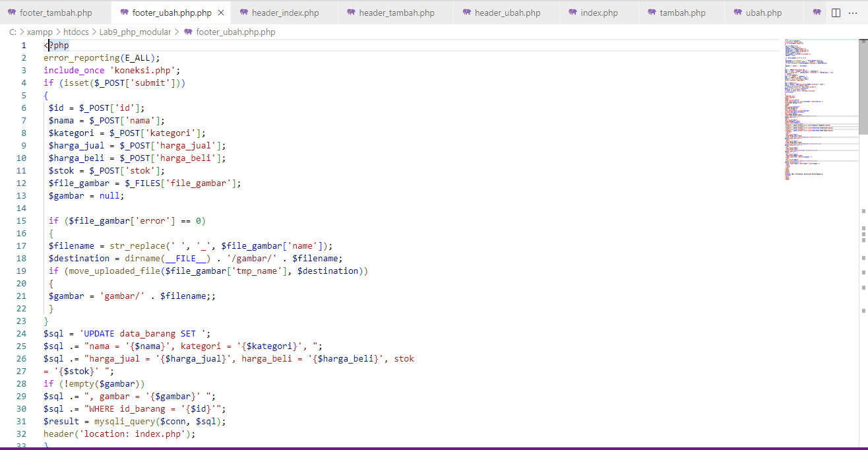Click the PHP icon in the breadcrumb path

(187, 32)
